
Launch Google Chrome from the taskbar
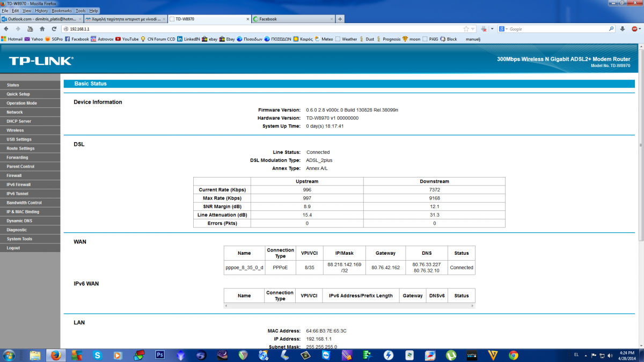click(x=514, y=355)
